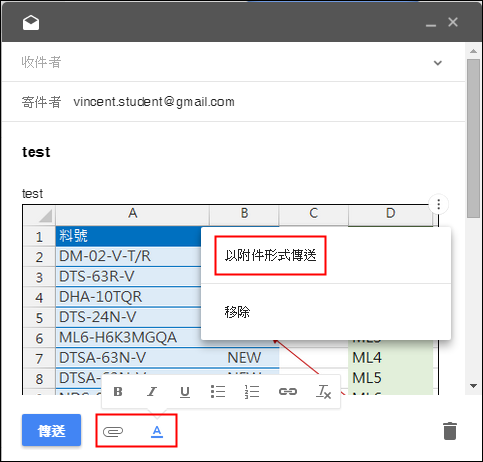Image resolution: width=483 pixels, height=462 pixels.
Task: Click cell ML4 in column D
Action: 390,358
